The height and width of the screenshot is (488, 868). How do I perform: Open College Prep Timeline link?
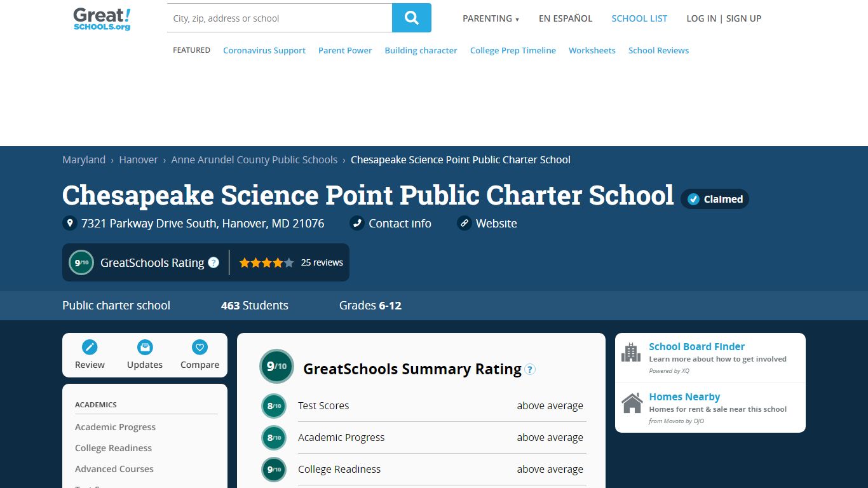(x=513, y=50)
